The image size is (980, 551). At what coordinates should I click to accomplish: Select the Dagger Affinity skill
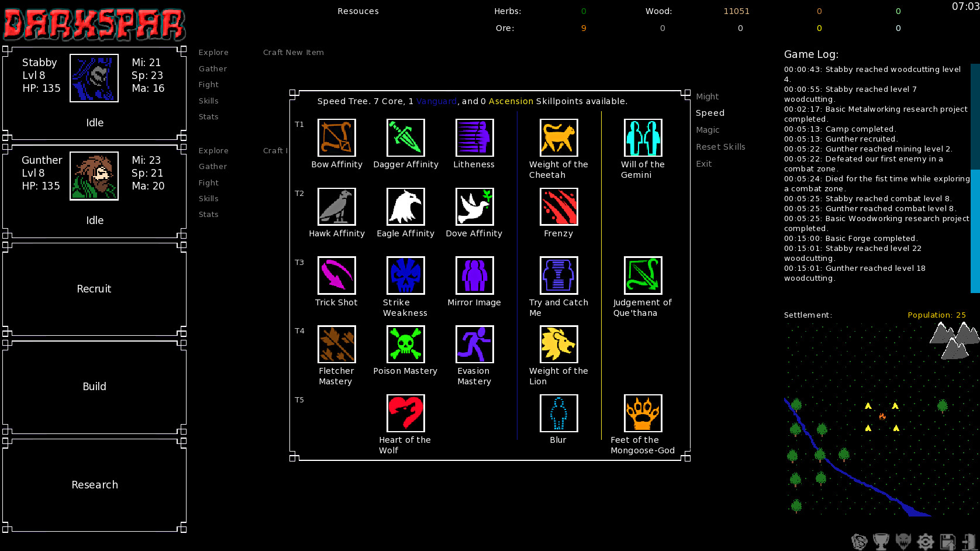tap(405, 138)
